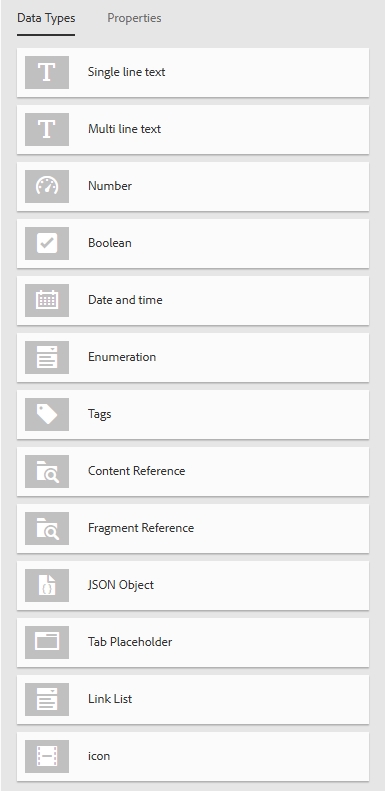Screen dimensions: 385x791
Task: Pick the Fragment Reference data type label
Action: click(x=141, y=528)
